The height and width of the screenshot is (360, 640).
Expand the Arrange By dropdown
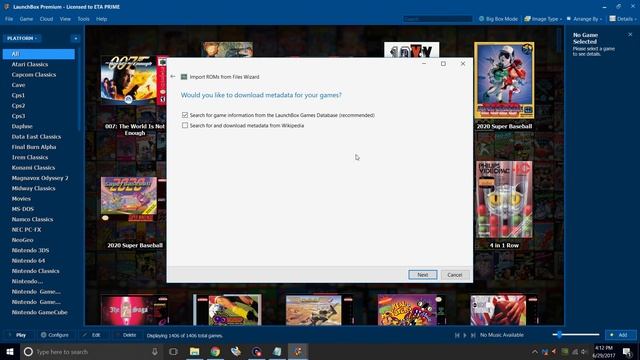click(x=584, y=19)
